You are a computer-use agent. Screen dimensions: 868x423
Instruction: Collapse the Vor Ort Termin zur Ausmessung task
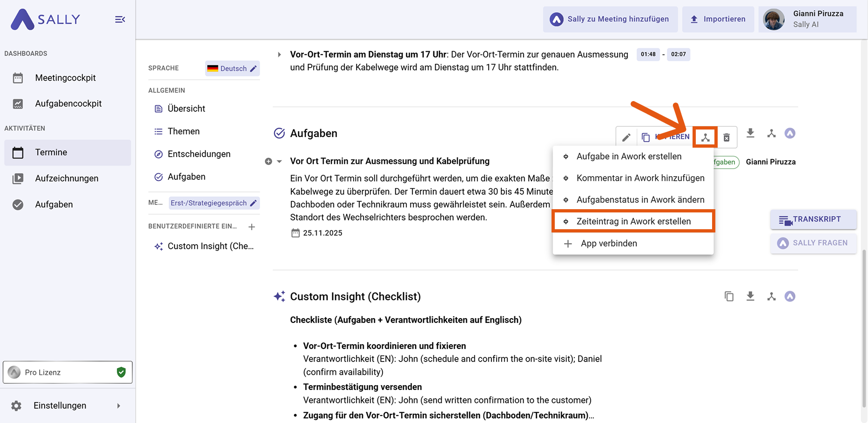point(279,162)
